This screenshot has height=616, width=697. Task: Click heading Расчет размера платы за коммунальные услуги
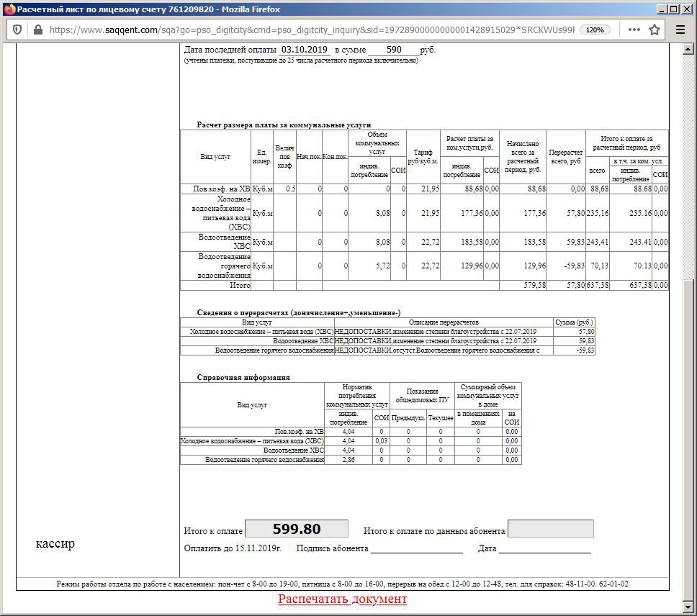[x=284, y=124]
